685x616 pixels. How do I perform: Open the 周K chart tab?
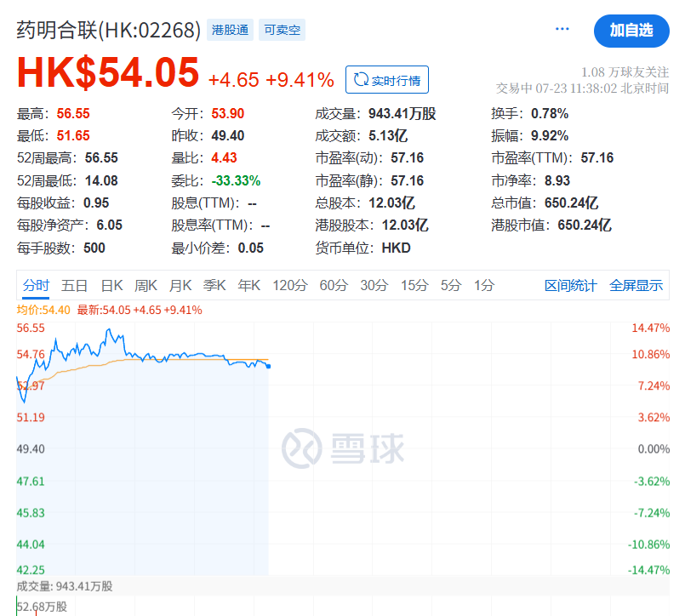pos(146,286)
